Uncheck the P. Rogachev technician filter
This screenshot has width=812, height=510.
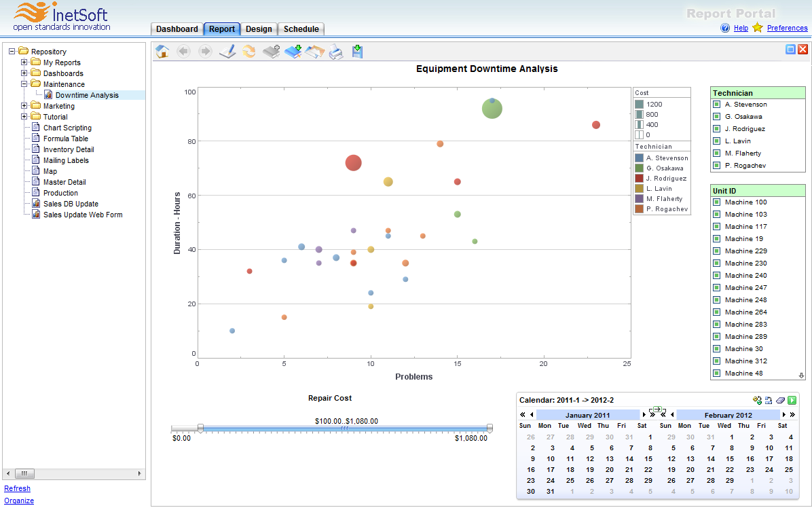(716, 166)
